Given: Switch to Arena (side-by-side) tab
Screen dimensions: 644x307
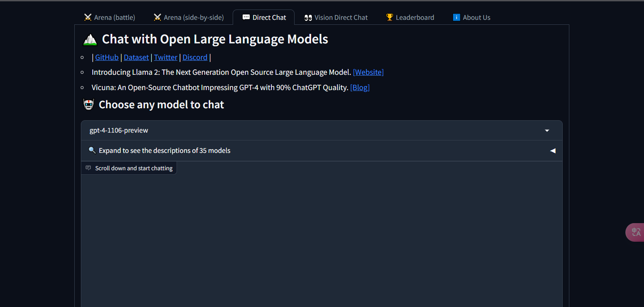Looking at the screenshot, I should click(x=189, y=17).
